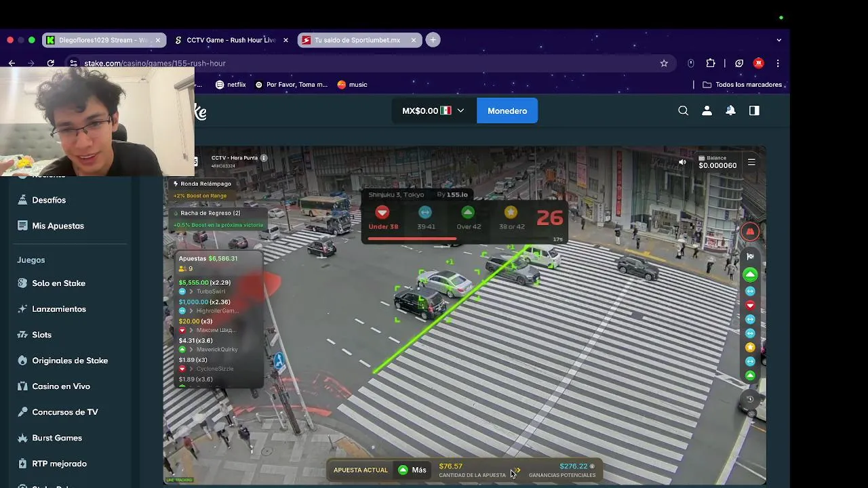868x488 pixels.
Task: Open Originales de Stake
Action: pyautogui.click(x=70, y=361)
